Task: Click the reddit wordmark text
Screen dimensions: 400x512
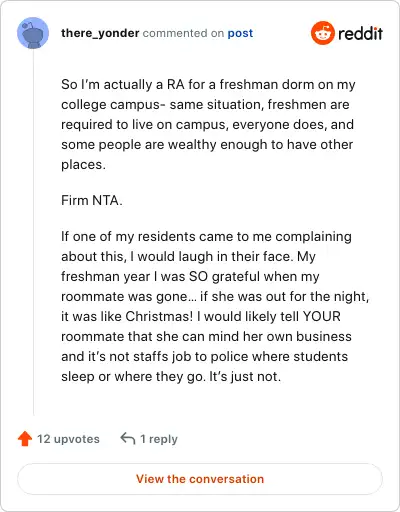Action: point(360,33)
